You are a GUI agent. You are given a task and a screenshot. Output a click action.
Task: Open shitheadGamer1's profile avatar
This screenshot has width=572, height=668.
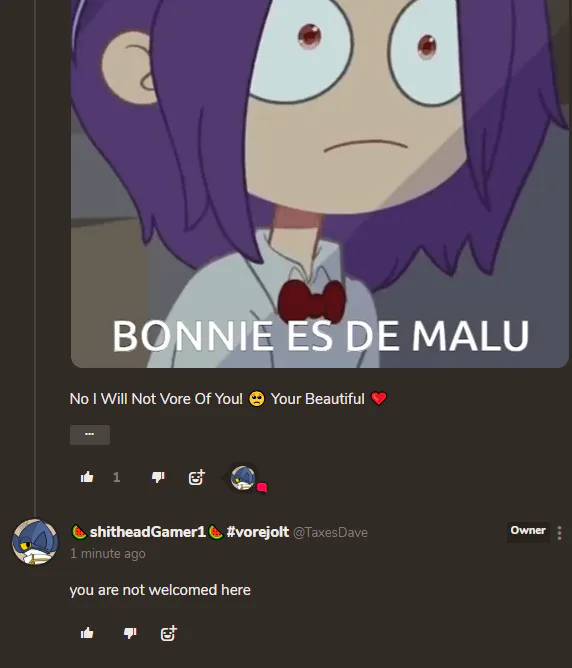[x=35, y=541]
